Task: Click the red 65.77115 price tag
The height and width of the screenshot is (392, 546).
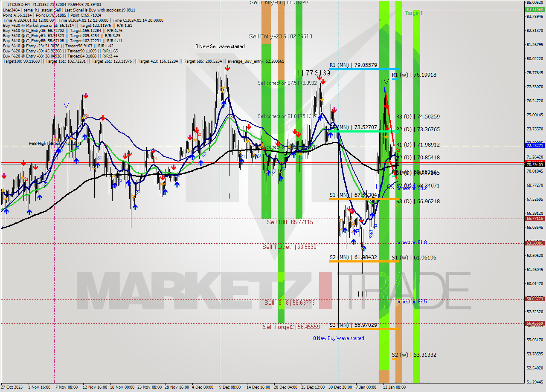Action: click(x=535, y=219)
